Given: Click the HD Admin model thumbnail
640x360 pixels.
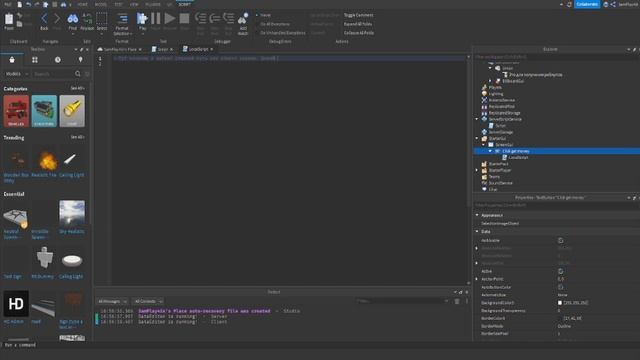Looking at the screenshot, I should point(16,304).
